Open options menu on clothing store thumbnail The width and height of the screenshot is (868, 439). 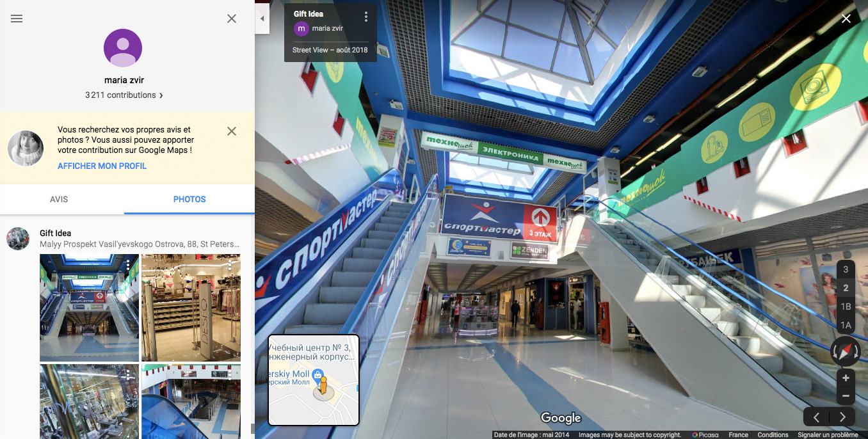[230, 264]
